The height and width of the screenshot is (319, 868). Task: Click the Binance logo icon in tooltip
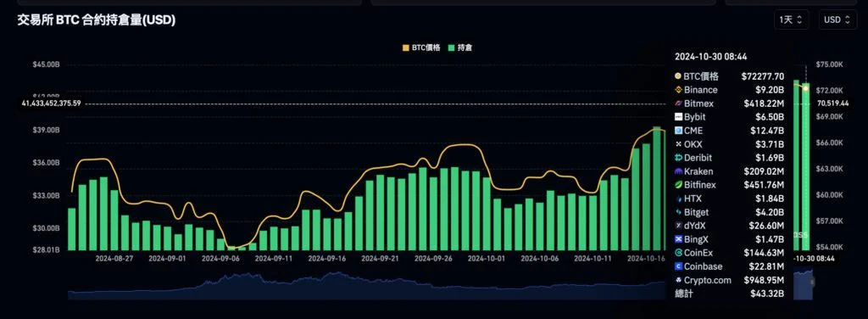[x=678, y=90]
